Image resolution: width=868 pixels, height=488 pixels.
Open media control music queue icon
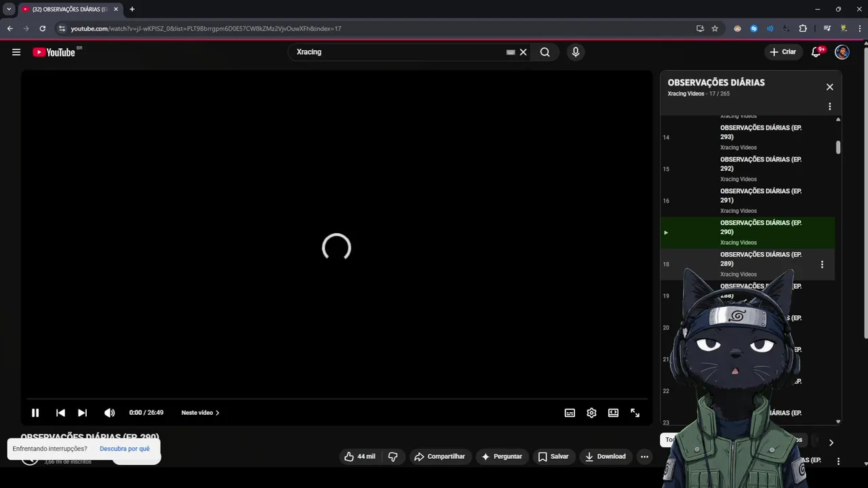(x=827, y=28)
